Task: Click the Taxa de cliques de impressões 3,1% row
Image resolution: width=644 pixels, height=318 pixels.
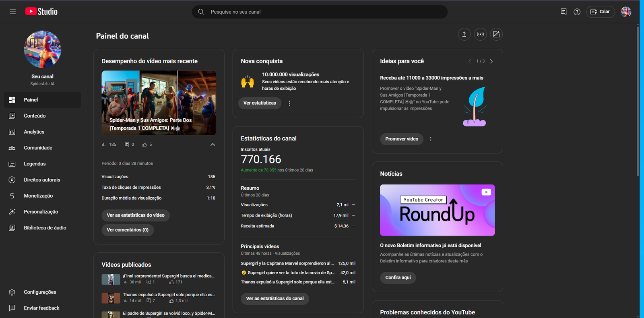Action: tap(159, 188)
